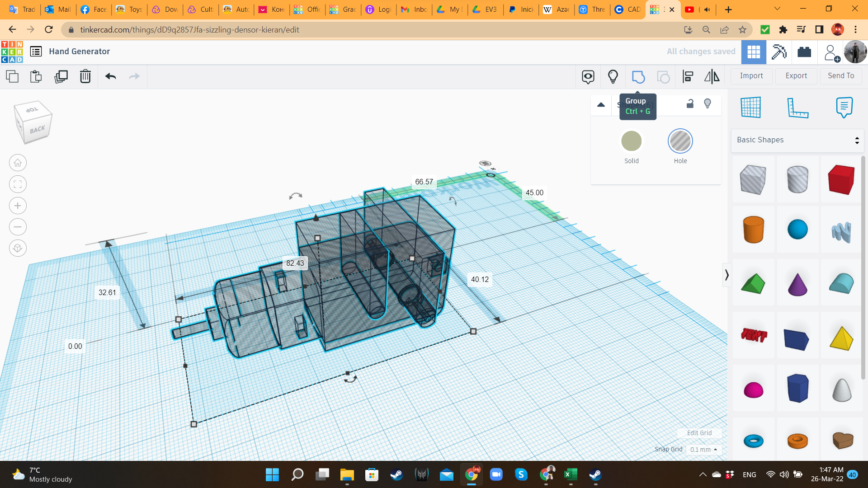Click Home view button
Viewport: 868px width, 488px height.
18,163
